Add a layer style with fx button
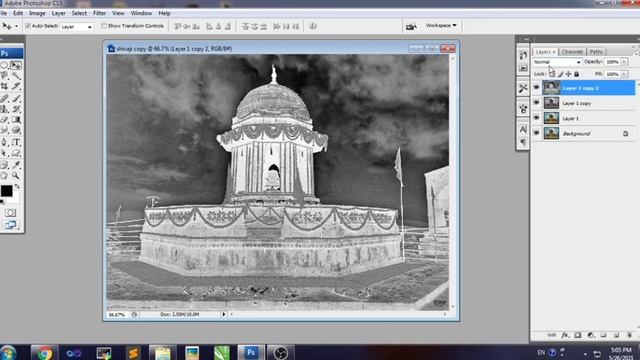The height and width of the screenshot is (360, 640). (x=565, y=335)
